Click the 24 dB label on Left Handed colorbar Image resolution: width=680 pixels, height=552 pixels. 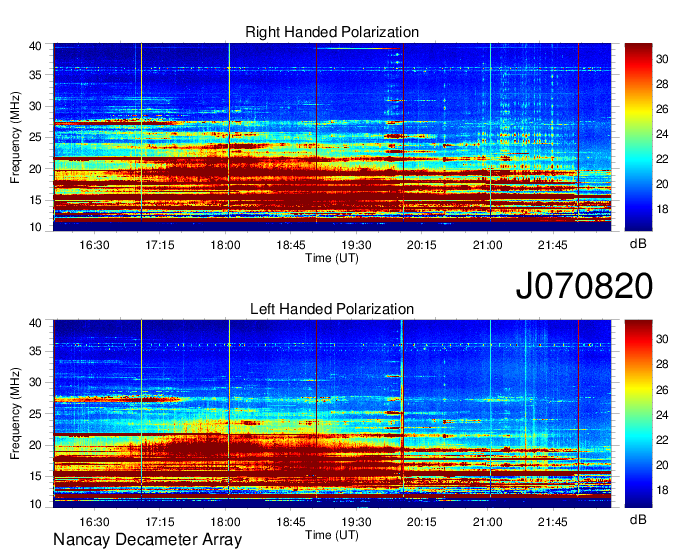(x=662, y=415)
